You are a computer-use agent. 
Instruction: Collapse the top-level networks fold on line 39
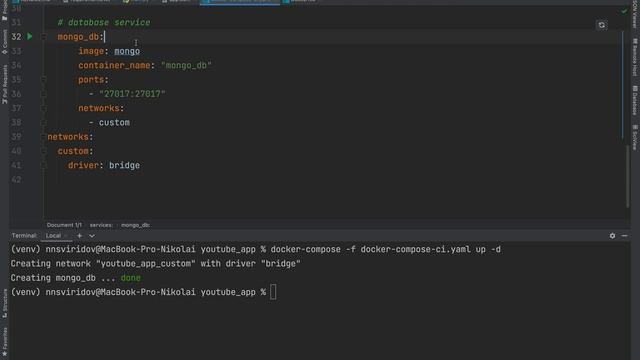(x=44, y=137)
